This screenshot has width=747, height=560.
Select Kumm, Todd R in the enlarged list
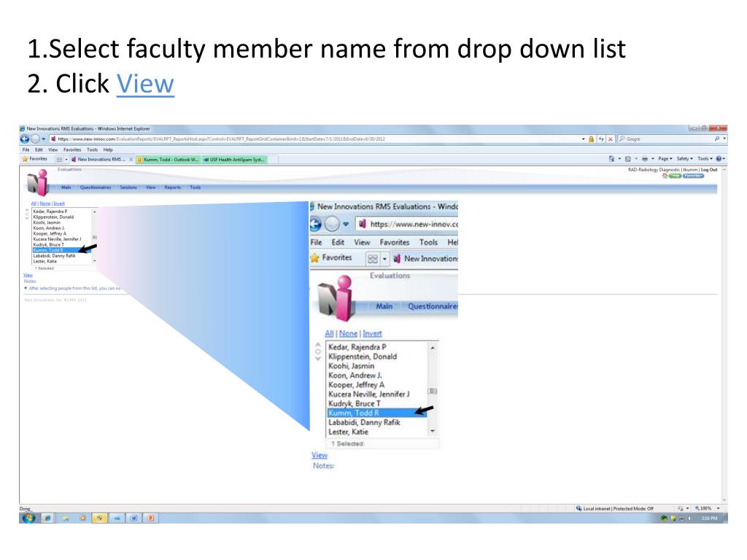click(376, 413)
